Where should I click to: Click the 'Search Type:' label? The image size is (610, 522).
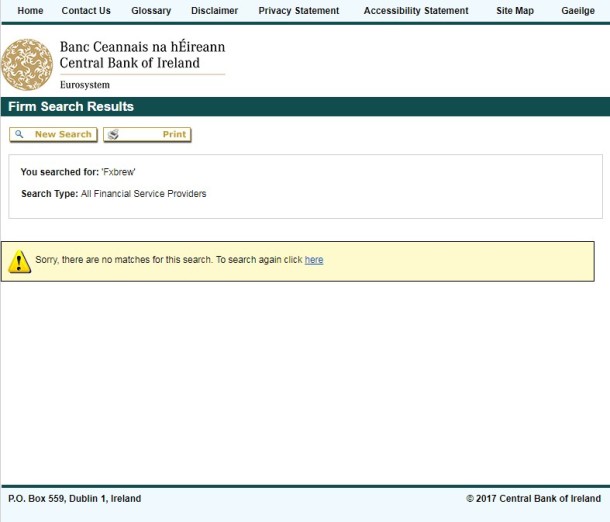pos(50,194)
